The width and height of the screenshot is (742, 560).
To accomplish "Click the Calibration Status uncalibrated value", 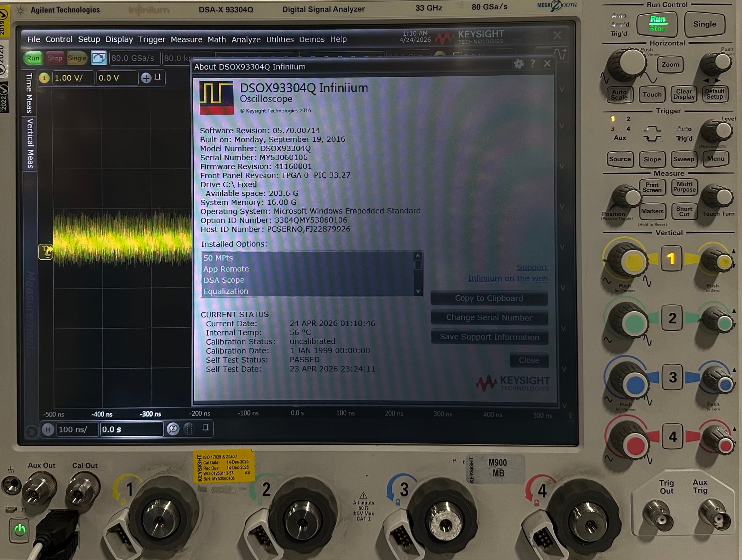I will click(x=312, y=341).
